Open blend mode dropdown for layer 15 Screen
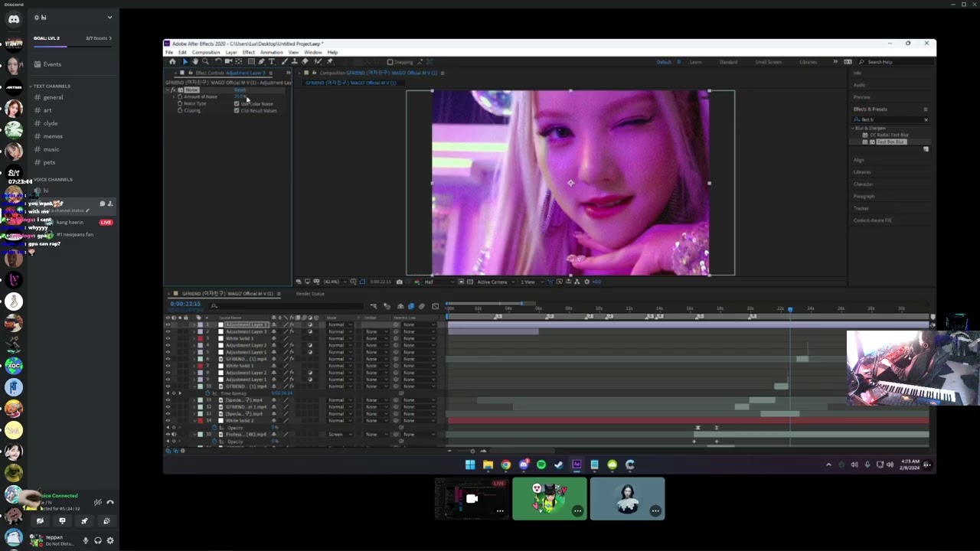The width and height of the screenshot is (980, 551). (340, 435)
